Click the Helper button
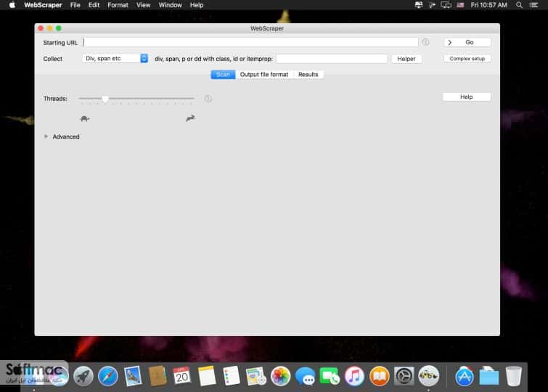The width and height of the screenshot is (548, 392). pyautogui.click(x=406, y=59)
